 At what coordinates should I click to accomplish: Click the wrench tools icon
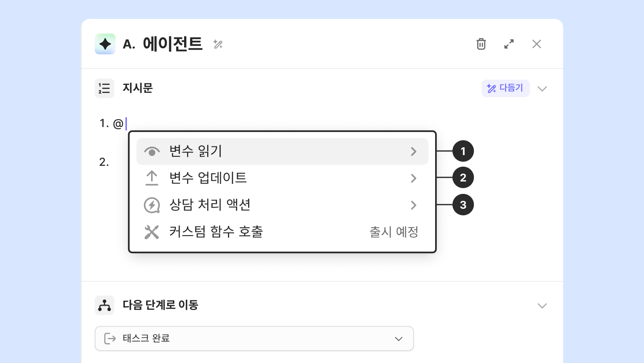pos(152,232)
